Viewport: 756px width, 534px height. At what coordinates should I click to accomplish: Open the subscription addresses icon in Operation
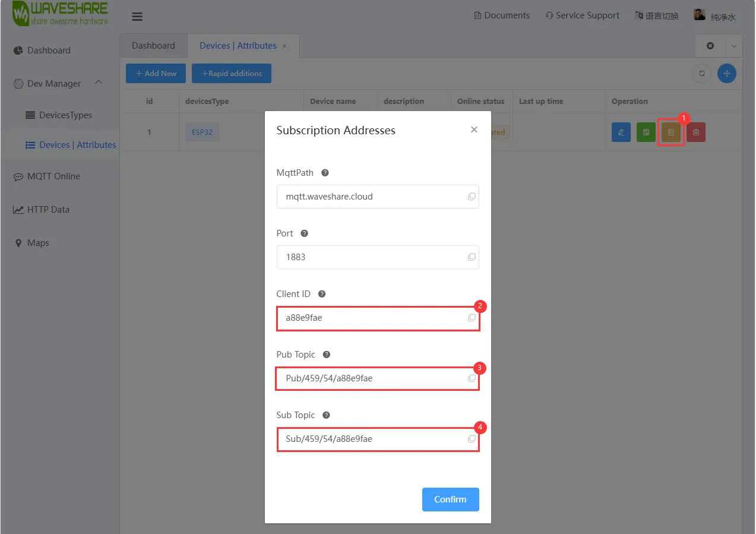671,132
